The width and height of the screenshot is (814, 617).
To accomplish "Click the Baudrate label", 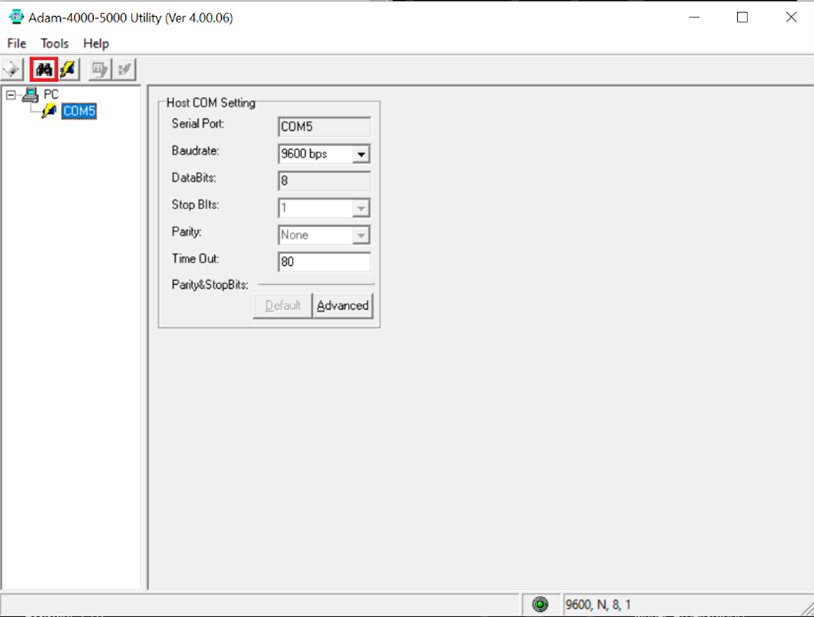I will tap(195, 151).
